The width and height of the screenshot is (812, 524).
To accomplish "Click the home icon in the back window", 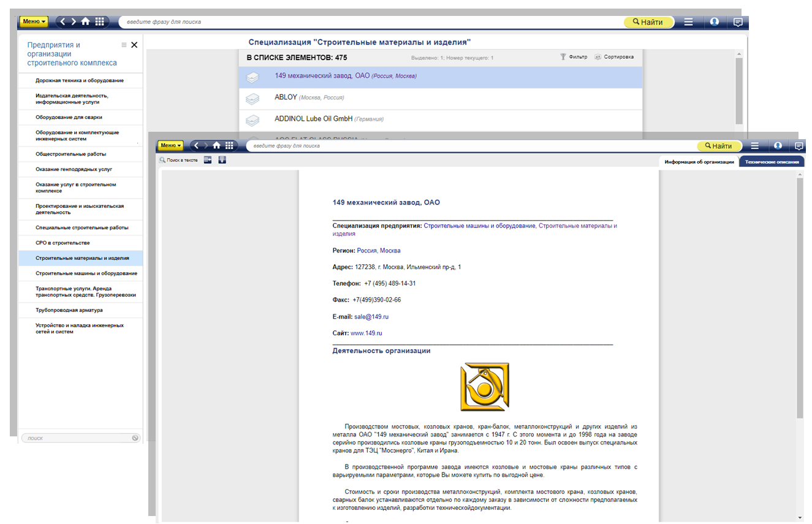I will tap(85, 21).
